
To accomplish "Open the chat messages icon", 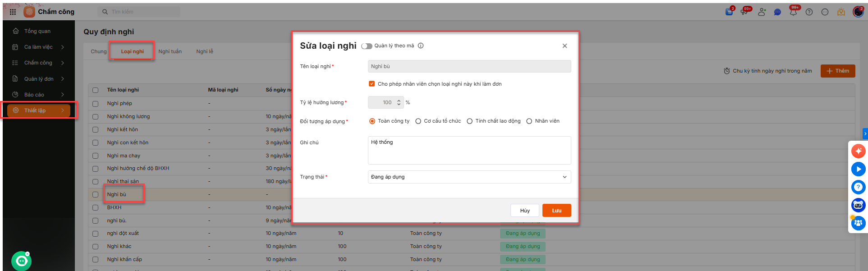I will pyautogui.click(x=777, y=12).
